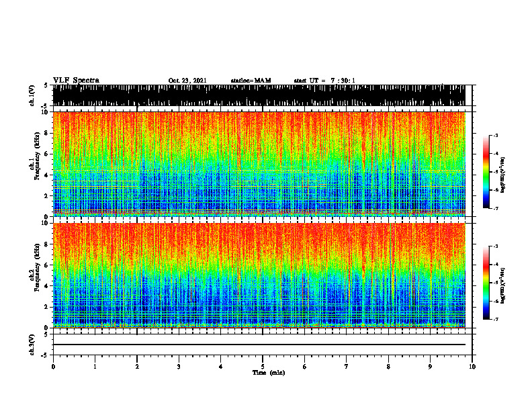
Task: Click the Time (min) x-axis title
Action: [269, 373]
